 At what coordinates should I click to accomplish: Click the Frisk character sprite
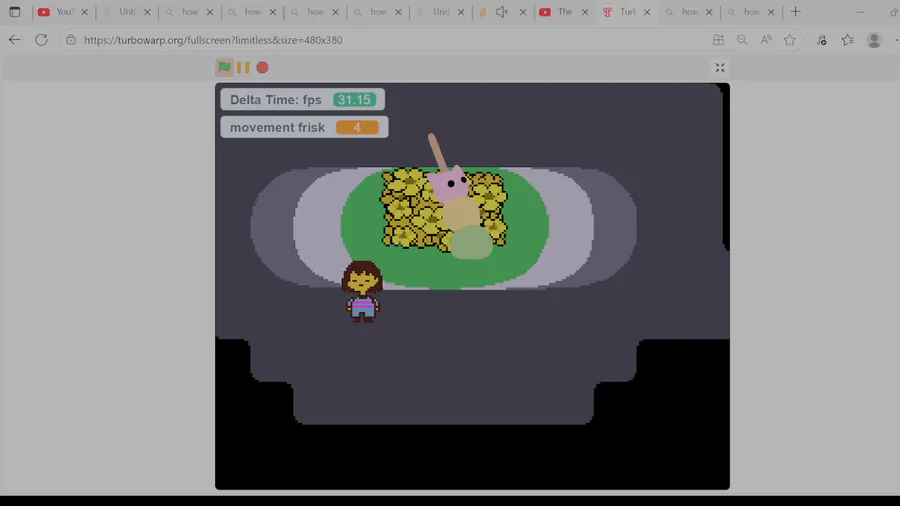coord(362,291)
